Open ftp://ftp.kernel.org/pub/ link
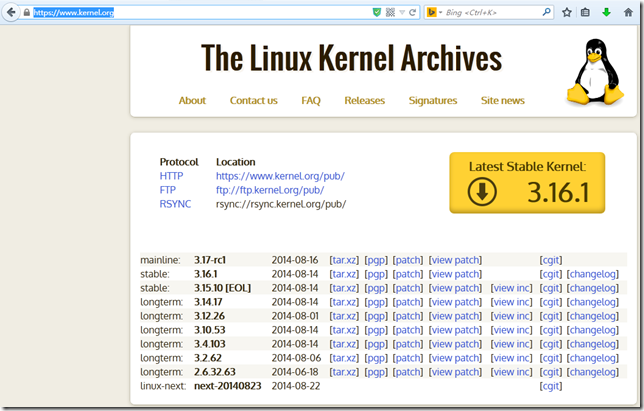The width and height of the screenshot is (644, 411). click(x=270, y=190)
